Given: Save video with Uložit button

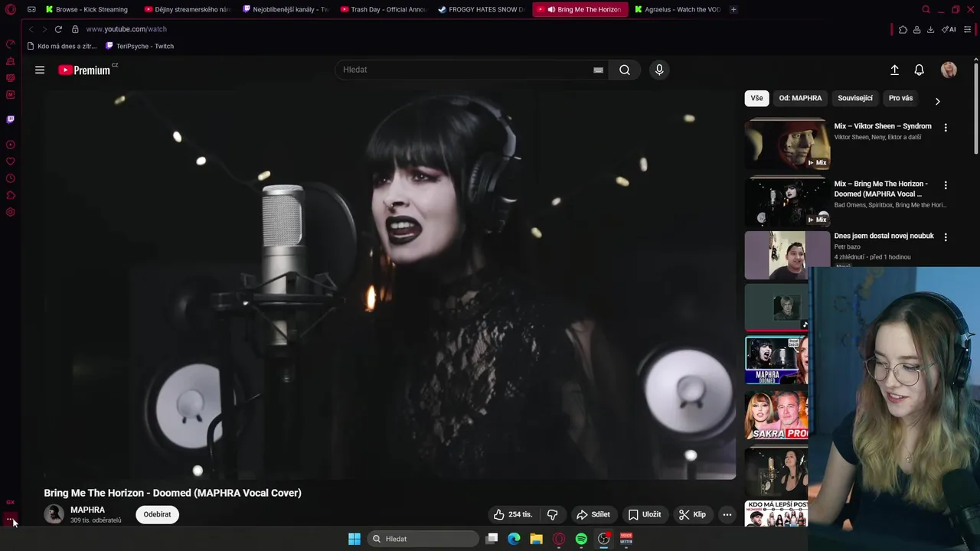Looking at the screenshot, I should tap(644, 514).
